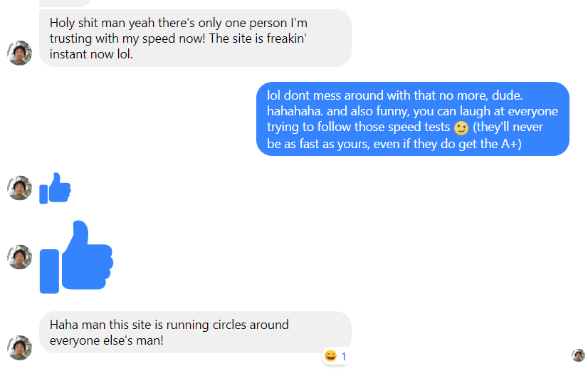
Task: Select the blue "lol dont mess around" message
Action: (x=412, y=119)
